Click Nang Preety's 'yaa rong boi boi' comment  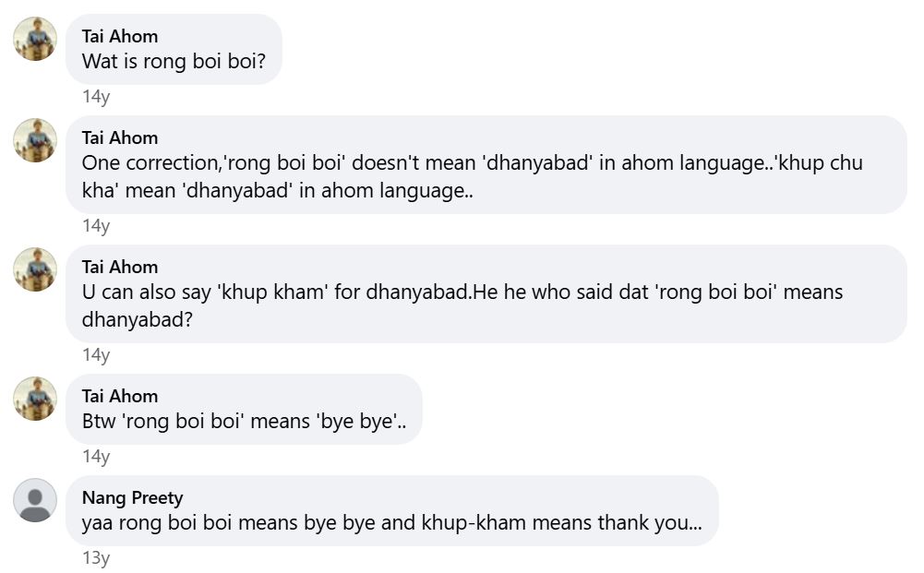391,523
